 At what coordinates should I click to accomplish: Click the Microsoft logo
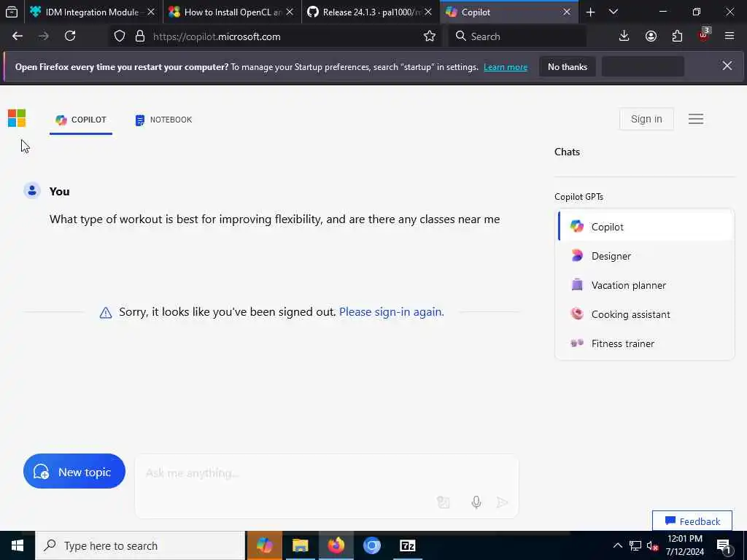click(17, 119)
